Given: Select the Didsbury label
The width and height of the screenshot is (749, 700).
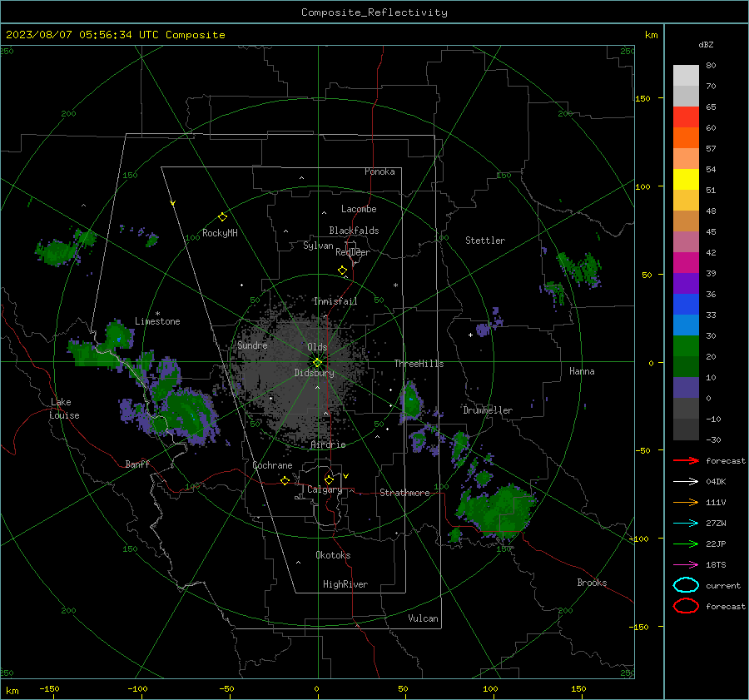Looking at the screenshot, I should (314, 373).
